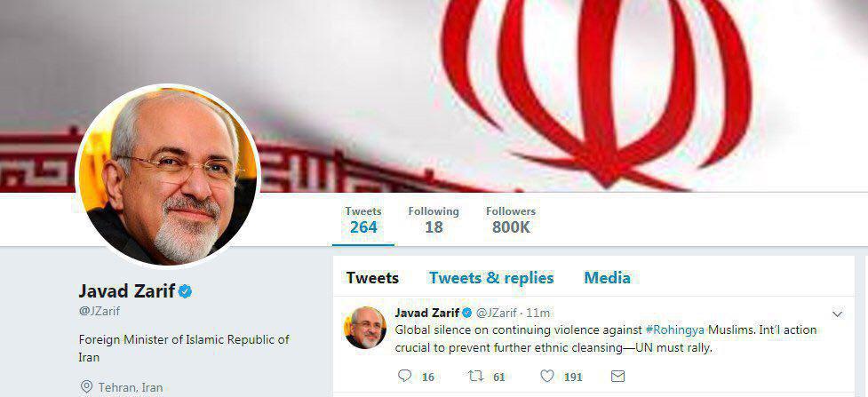The height and width of the screenshot is (397, 868).
Task: Click the verified badge beside profile name
Action: 185,291
